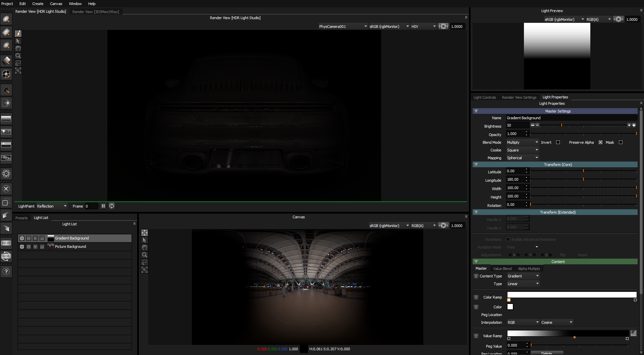Pause the render view playback

pyautogui.click(x=103, y=206)
